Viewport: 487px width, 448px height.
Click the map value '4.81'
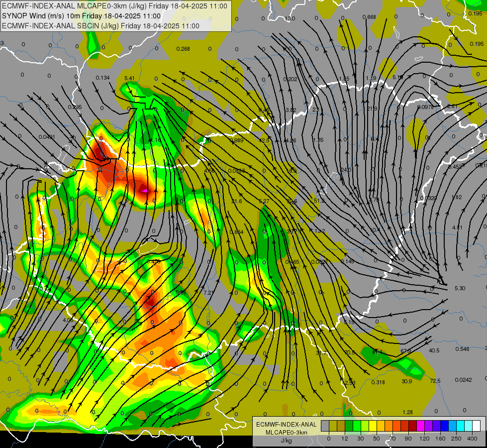click(457, 227)
